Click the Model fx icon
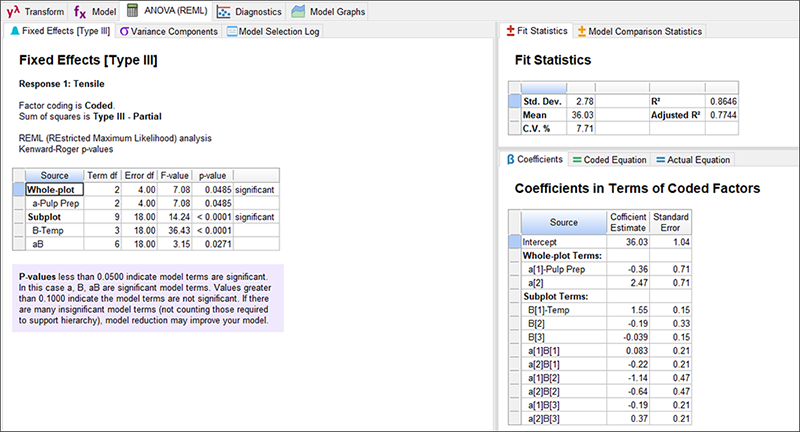Image resolution: width=800 pixels, height=432 pixels. 81,12
